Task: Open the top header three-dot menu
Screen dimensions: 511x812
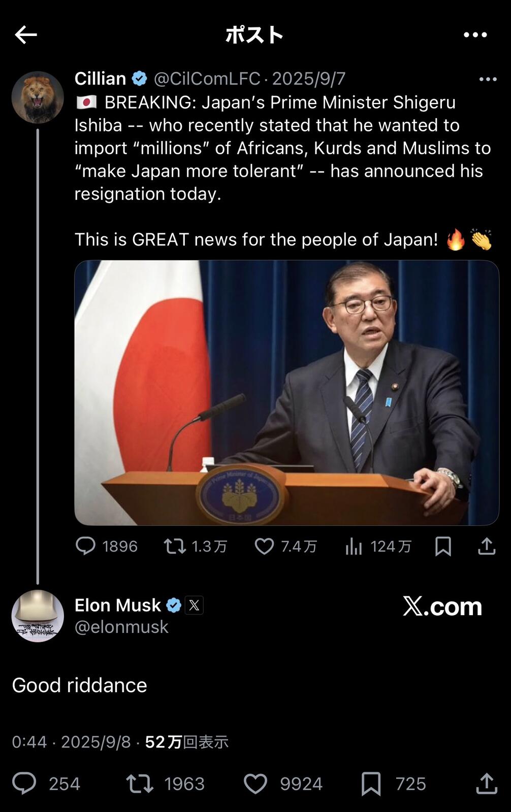Action: (x=475, y=35)
